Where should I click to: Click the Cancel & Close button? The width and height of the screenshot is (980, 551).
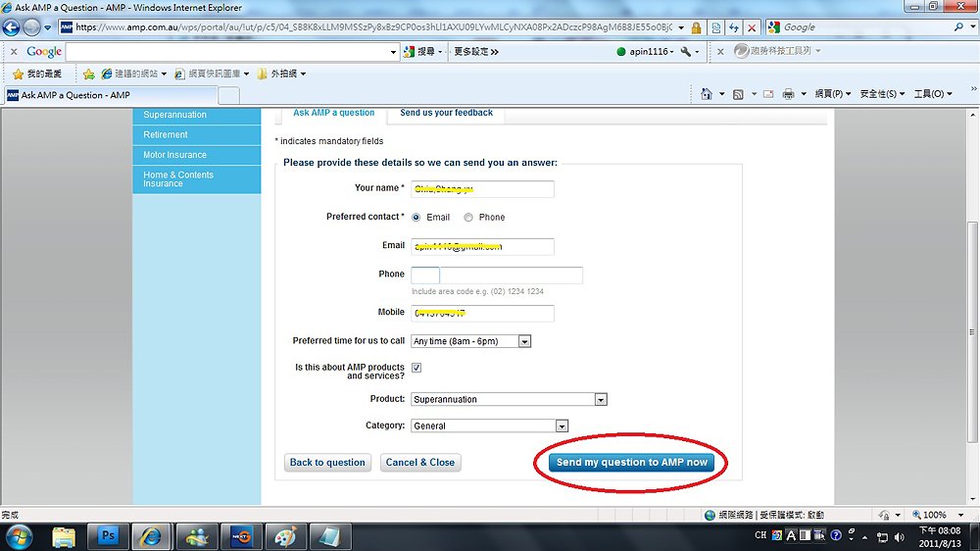coord(420,462)
